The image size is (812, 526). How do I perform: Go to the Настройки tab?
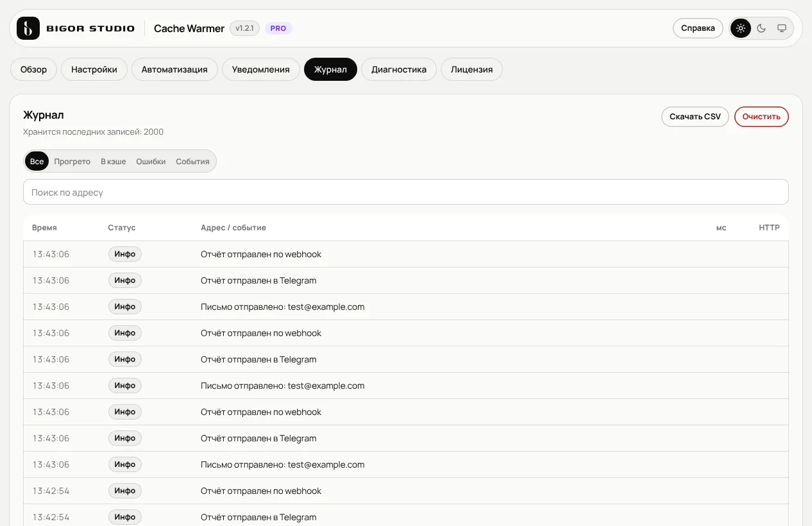94,69
